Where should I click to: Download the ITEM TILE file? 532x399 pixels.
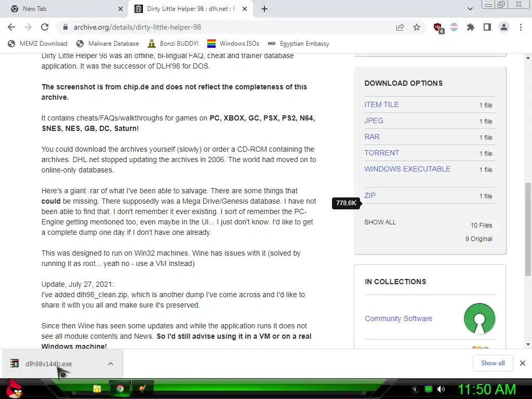[x=381, y=104]
